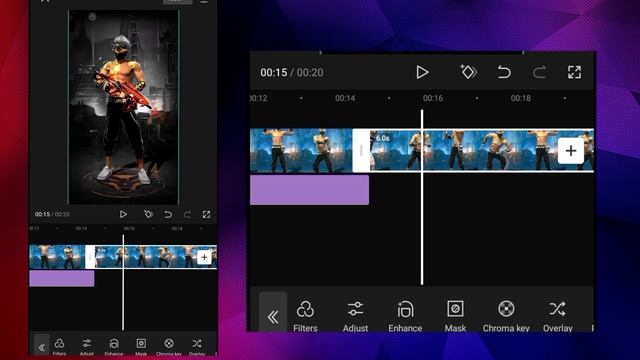Open Adjust in the phone toolbar
This screenshot has height=360, width=640.
tap(87, 347)
